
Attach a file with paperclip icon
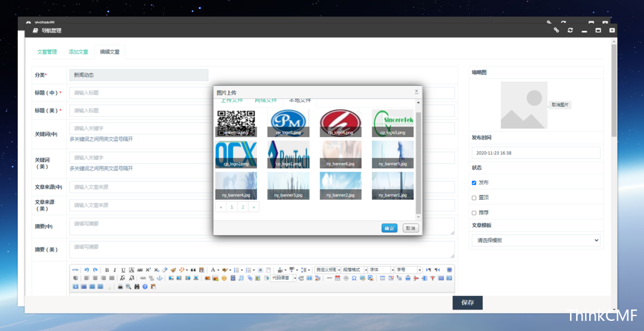[x=250, y=278]
